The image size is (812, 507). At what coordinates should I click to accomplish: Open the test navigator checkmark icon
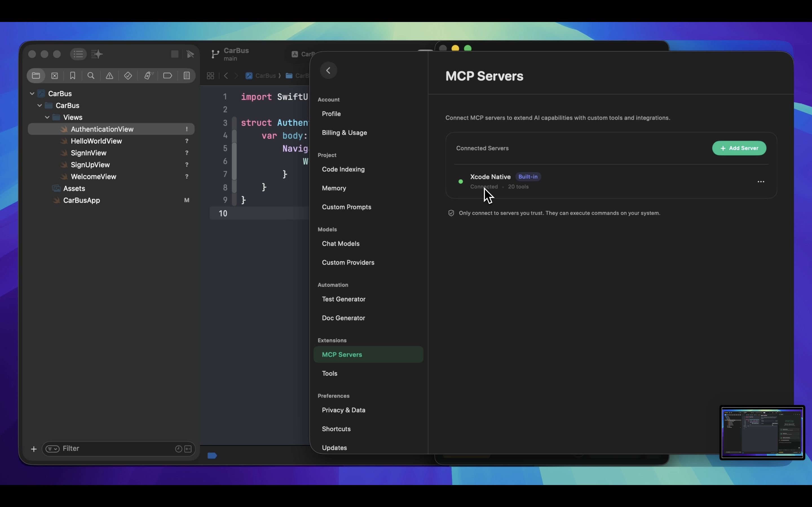pyautogui.click(x=128, y=76)
